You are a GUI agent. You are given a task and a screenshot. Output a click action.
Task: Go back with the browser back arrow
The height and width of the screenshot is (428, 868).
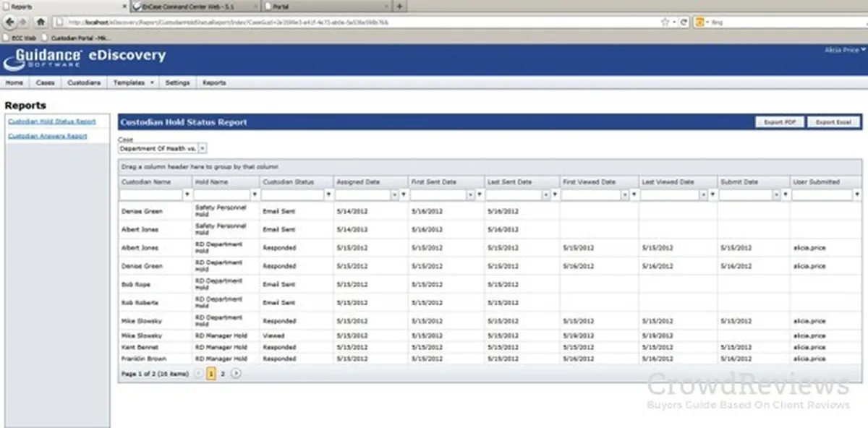pos(9,22)
